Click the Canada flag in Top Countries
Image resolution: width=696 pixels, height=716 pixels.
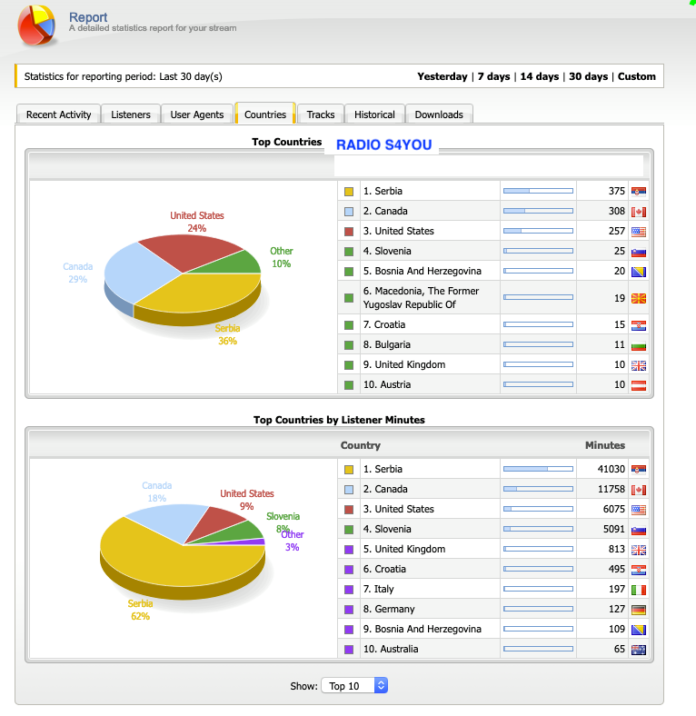point(638,211)
